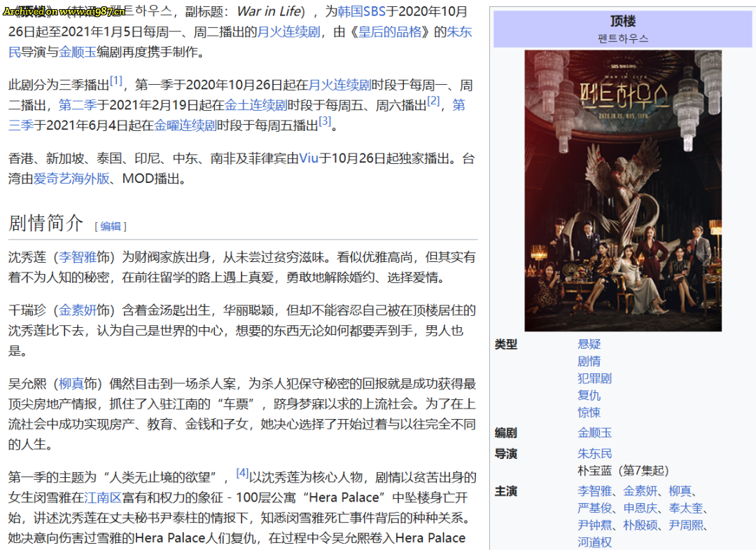Open the 尹钟焄 cast link

(594, 525)
